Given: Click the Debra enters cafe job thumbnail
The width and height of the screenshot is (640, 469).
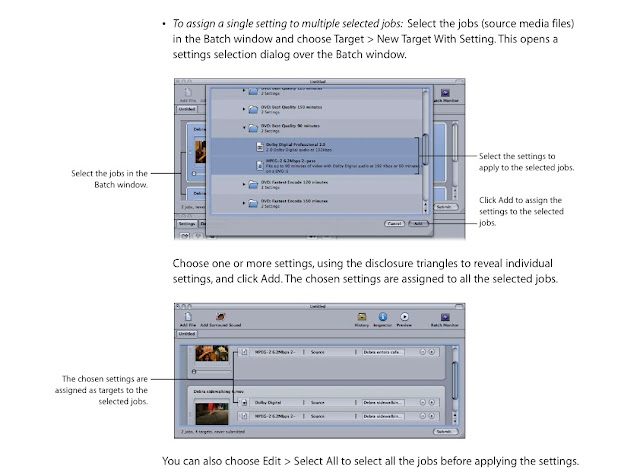Looking at the screenshot, I should coord(212,353).
